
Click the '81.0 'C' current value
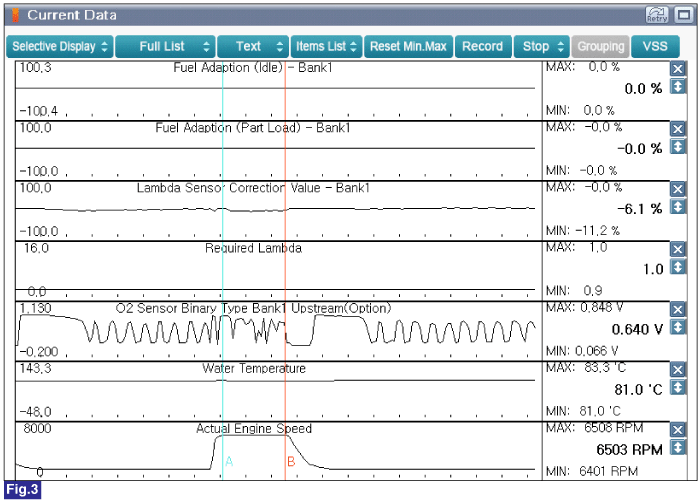tap(638, 390)
